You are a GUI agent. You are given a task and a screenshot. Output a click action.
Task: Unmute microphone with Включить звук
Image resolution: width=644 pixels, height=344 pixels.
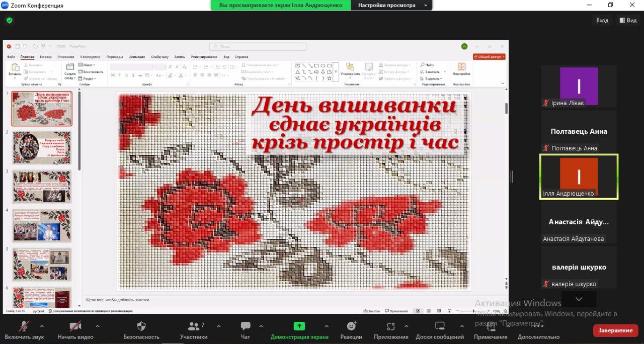click(24, 326)
